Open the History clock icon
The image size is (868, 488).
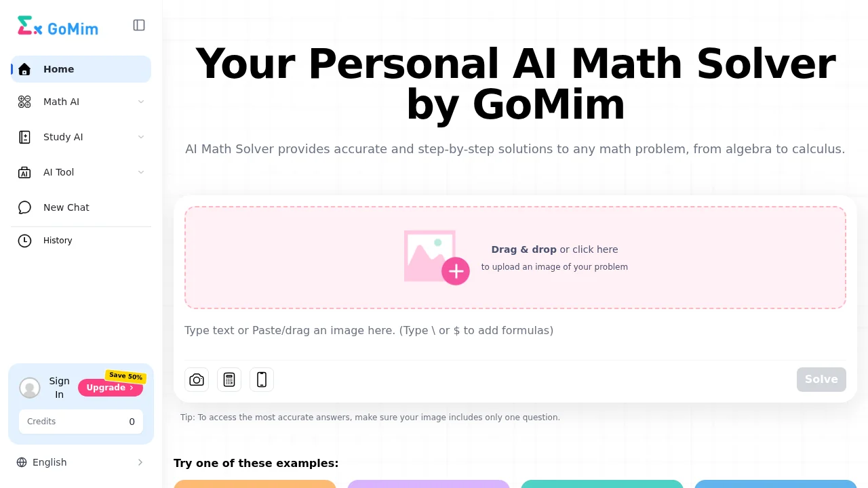point(24,241)
